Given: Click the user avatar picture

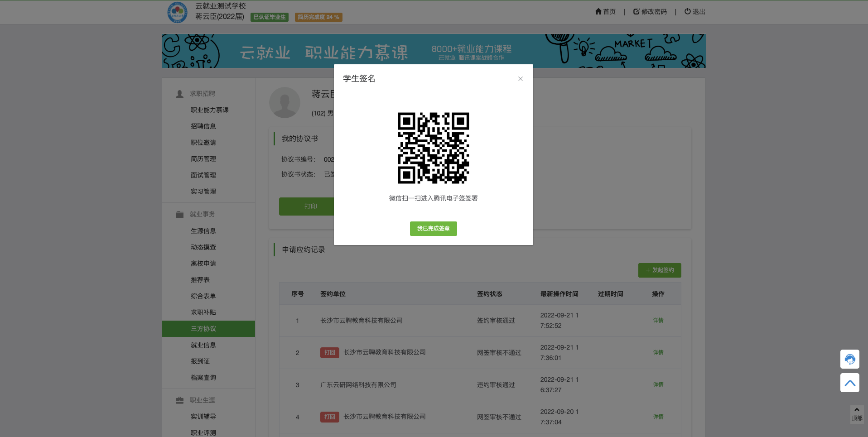Looking at the screenshot, I should pyautogui.click(x=285, y=103).
